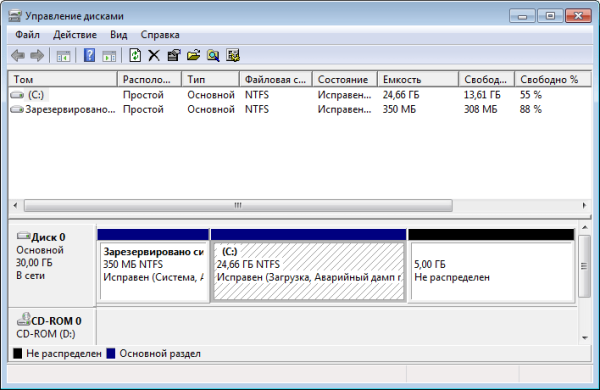Image resolution: width=600 pixels, height=390 pixels.
Task: Open the Справка menu
Action: (x=160, y=35)
